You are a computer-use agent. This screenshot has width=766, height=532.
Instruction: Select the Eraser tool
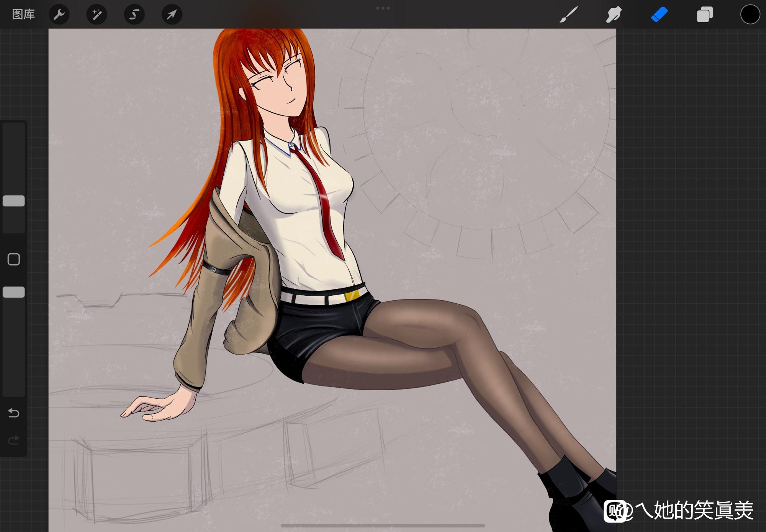pos(659,15)
